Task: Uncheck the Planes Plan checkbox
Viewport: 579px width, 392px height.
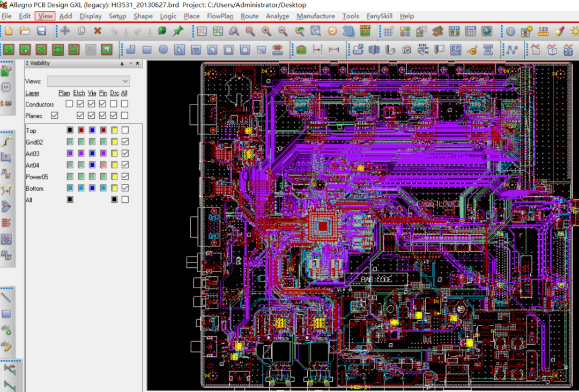Action: tap(55, 116)
